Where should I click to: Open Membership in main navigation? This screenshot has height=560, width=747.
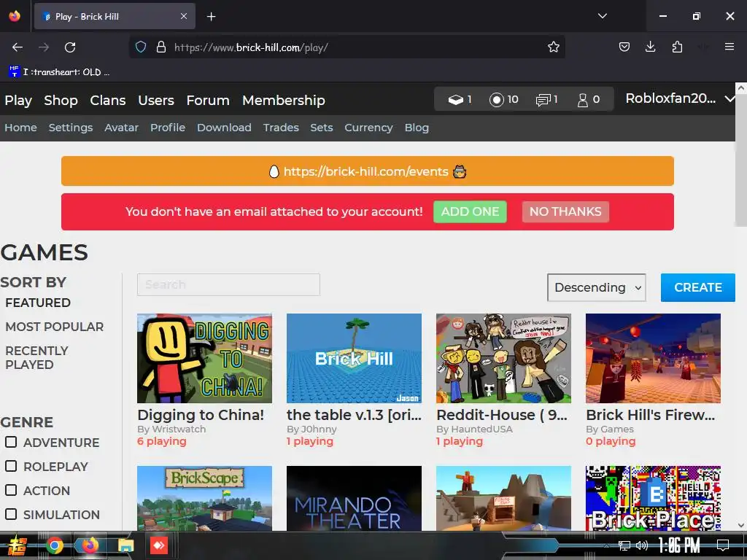click(284, 101)
